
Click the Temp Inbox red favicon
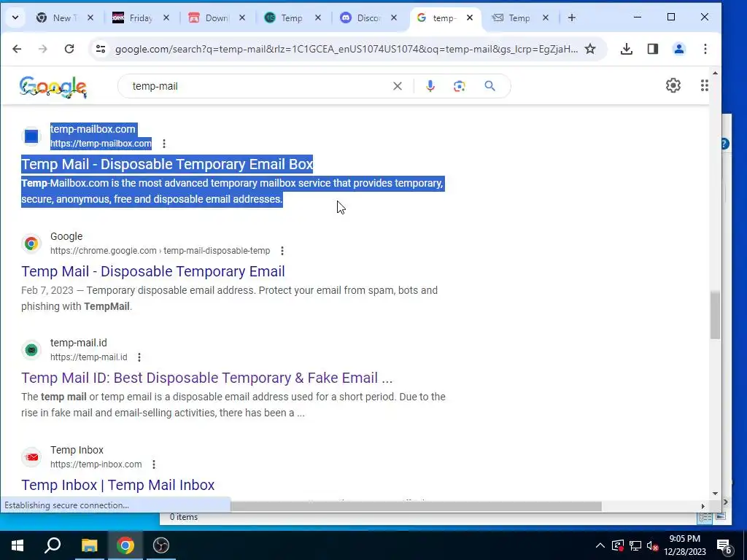click(31, 457)
